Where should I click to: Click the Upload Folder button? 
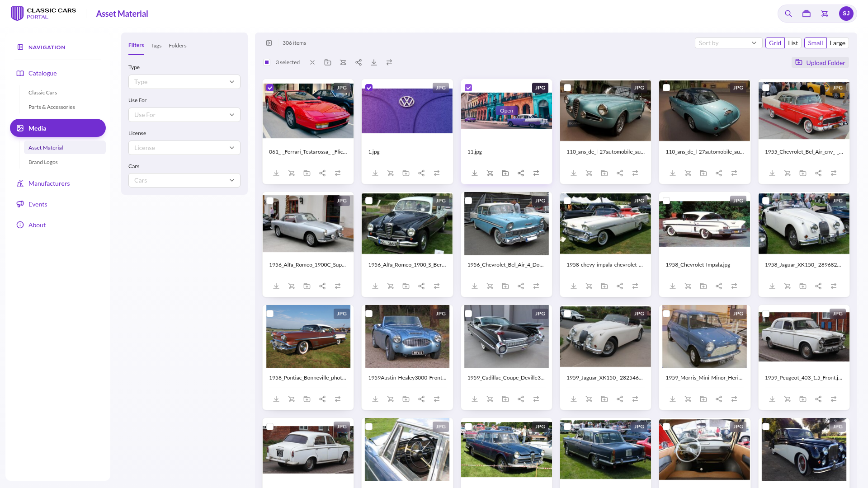(x=821, y=62)
